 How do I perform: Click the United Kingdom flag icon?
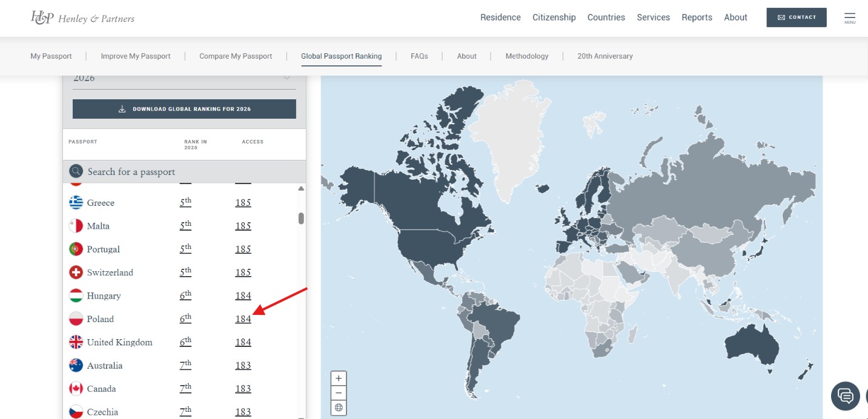pos(76,342)
